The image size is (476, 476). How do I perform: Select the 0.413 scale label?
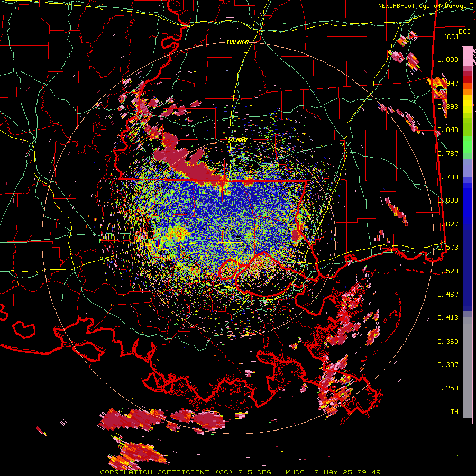(x=448, y=318)
